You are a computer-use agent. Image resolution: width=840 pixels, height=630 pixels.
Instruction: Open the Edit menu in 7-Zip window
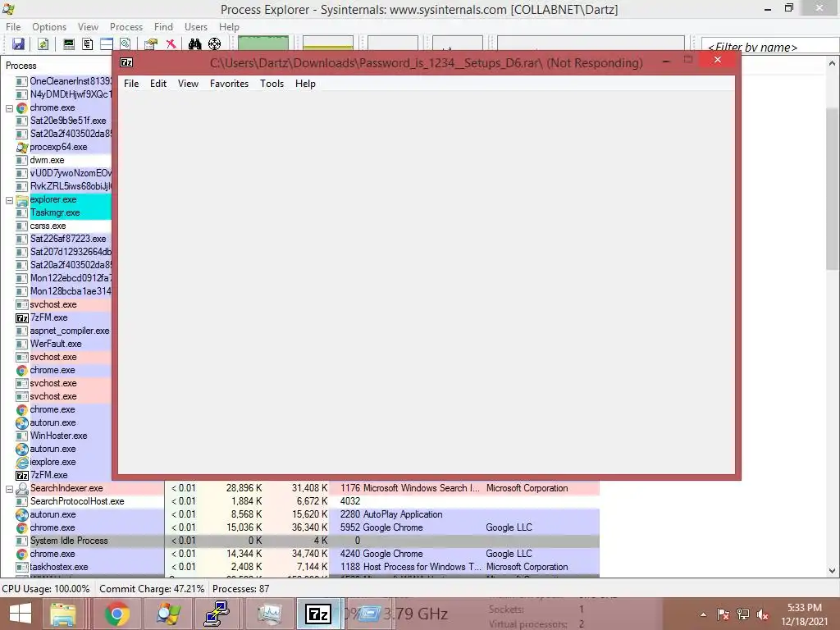click(158, 84)
